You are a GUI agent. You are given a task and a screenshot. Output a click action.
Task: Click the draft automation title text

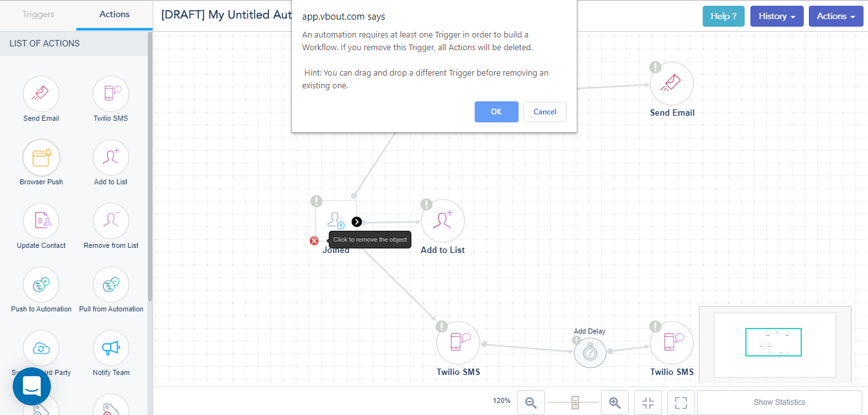tap(226, 15)
